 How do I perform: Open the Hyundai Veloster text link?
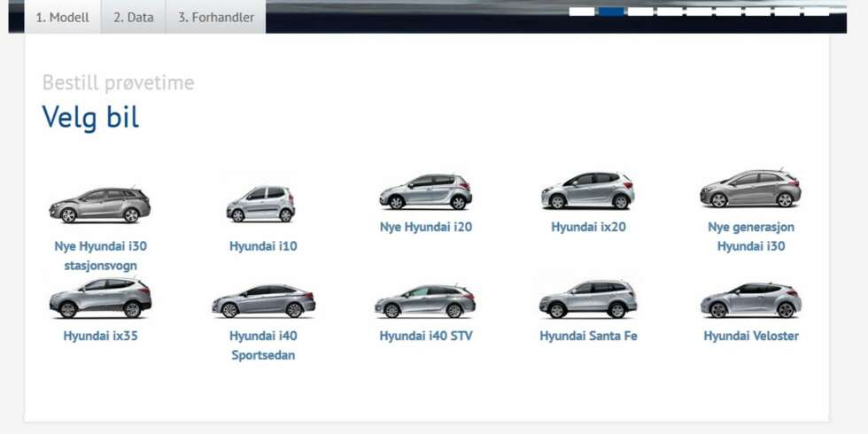point(751,336)
